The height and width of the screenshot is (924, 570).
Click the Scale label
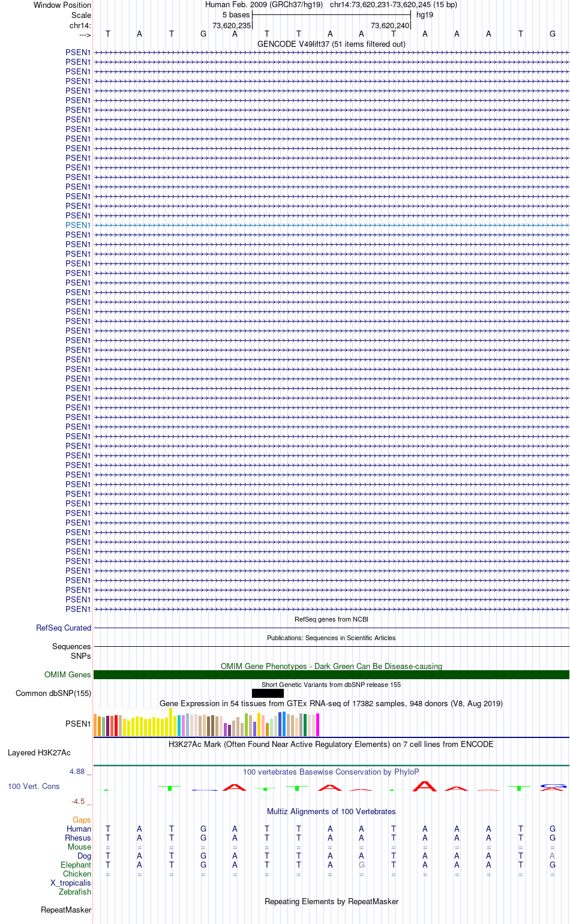81,15
